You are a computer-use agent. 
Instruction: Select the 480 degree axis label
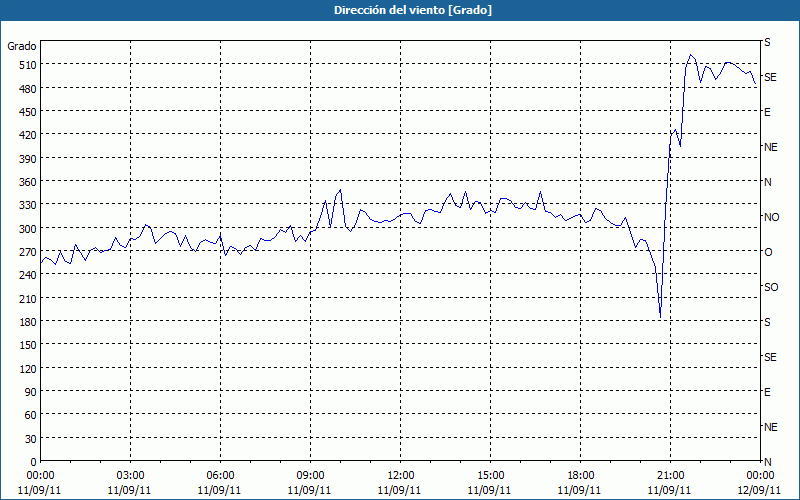[x=28, y=88]
